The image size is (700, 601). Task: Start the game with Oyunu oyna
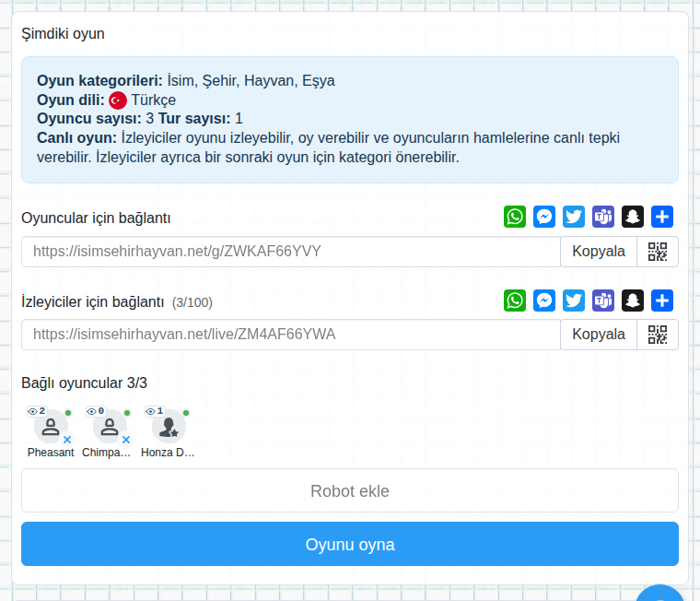pyautogui.click(x=350, y=544)
